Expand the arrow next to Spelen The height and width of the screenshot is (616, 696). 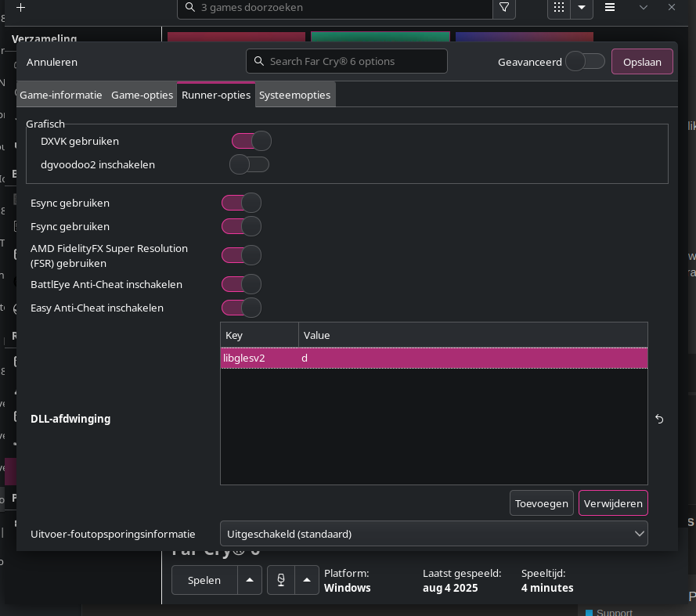250,580
